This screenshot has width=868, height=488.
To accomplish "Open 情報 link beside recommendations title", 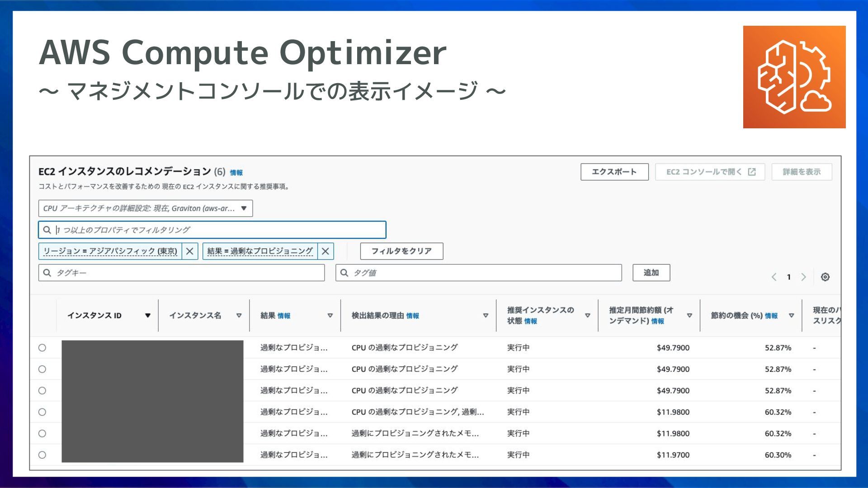I will tap(236, 173).
